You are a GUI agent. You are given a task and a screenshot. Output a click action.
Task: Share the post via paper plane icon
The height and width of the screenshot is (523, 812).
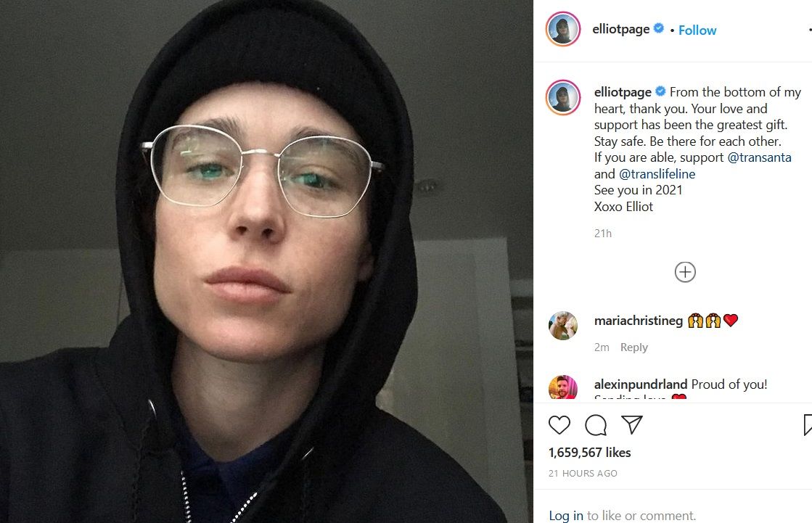click(632, 424)
